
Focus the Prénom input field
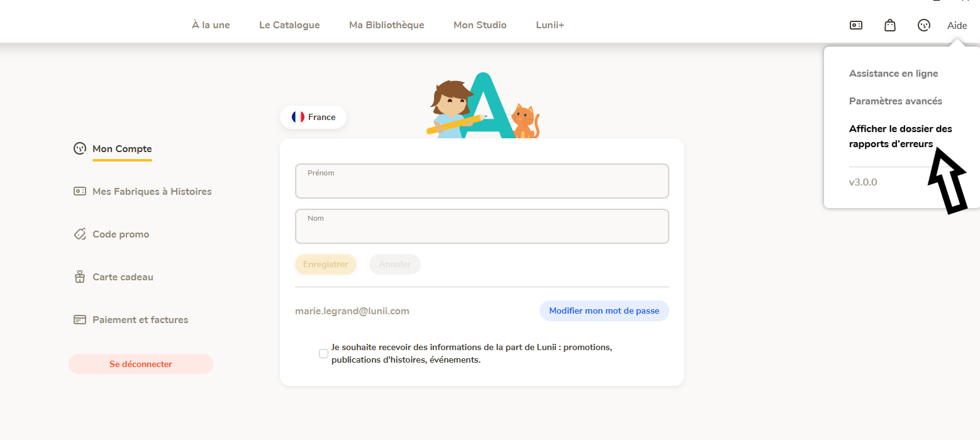(x=482, y=181)
